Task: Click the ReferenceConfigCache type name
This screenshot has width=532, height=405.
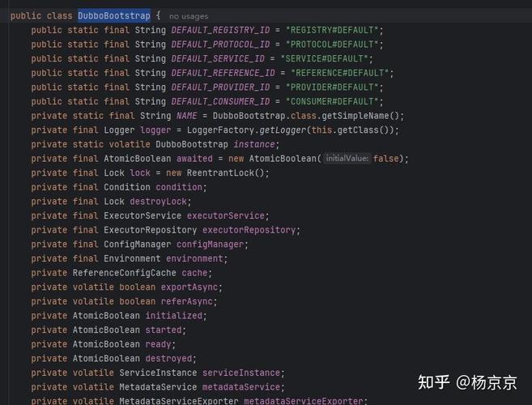Action: pos(124,273)
